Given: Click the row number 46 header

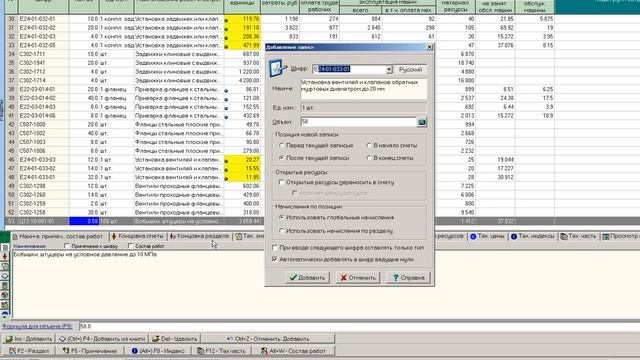Looking at the screenshot, I should (x=11, y=160).
